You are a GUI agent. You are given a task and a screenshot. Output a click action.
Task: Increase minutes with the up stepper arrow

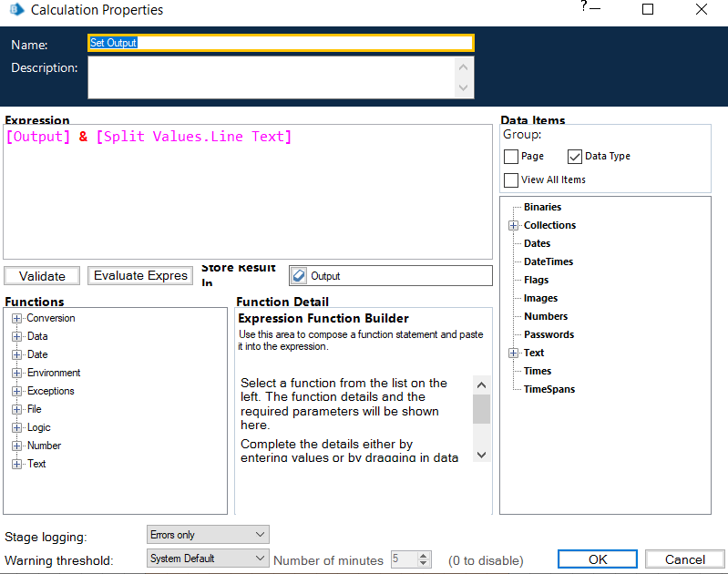[x=423, y=556]
